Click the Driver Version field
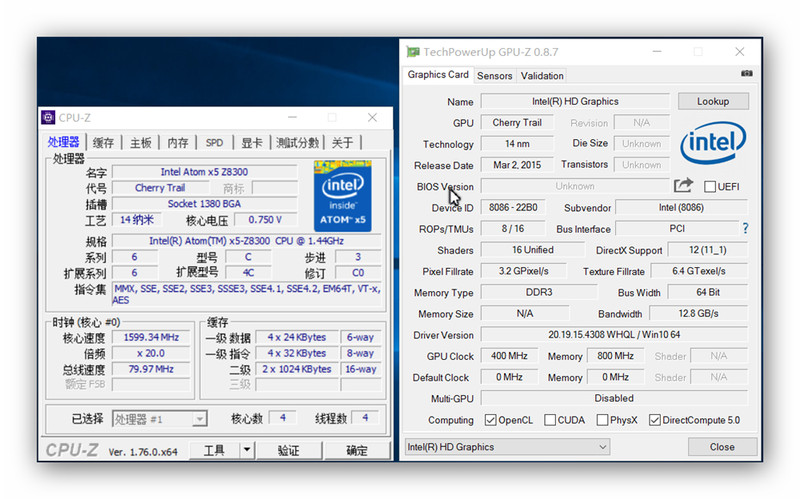The image size is (800, 499). pos(614,335)
